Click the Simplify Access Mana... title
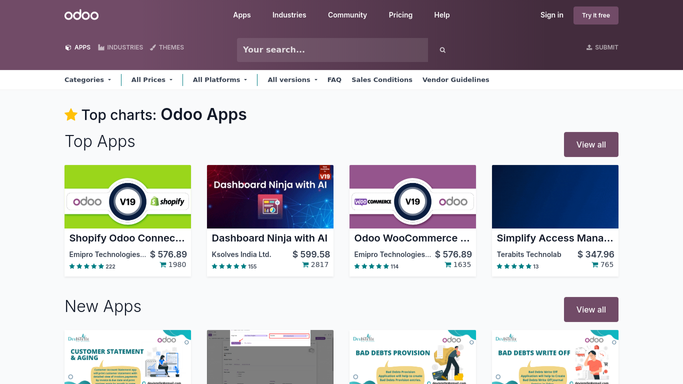This screenshot has height=384, width=683. click(555, 238)
